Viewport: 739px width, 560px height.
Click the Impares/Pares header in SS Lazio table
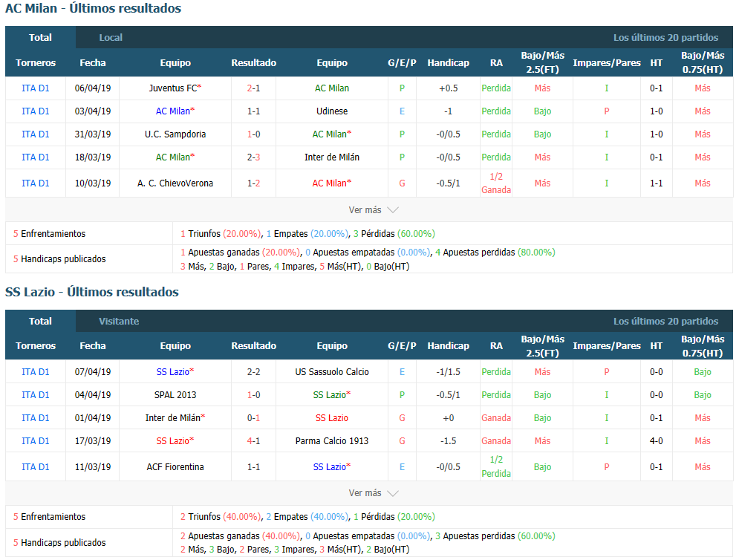click(x=607, y=346)
